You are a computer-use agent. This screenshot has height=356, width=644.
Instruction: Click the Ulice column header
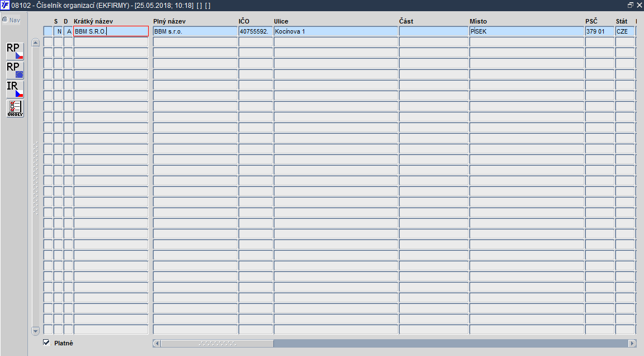(281, 21)
